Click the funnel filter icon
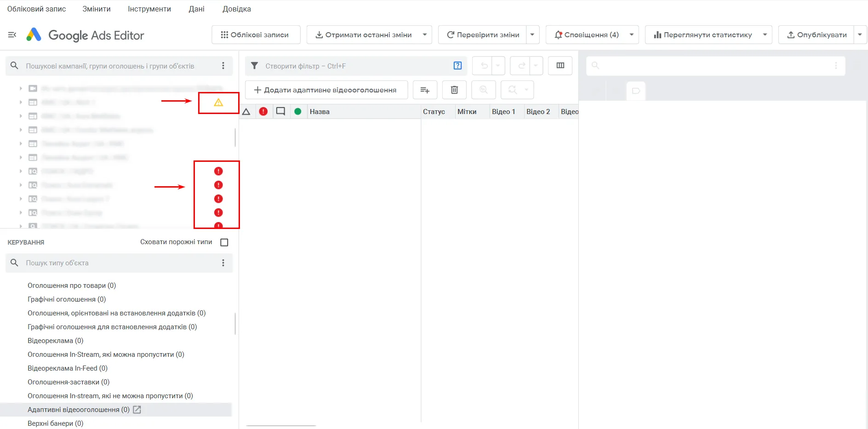This screenshot has height=429, width=868. pyautogui.click(x=254, y=66)
